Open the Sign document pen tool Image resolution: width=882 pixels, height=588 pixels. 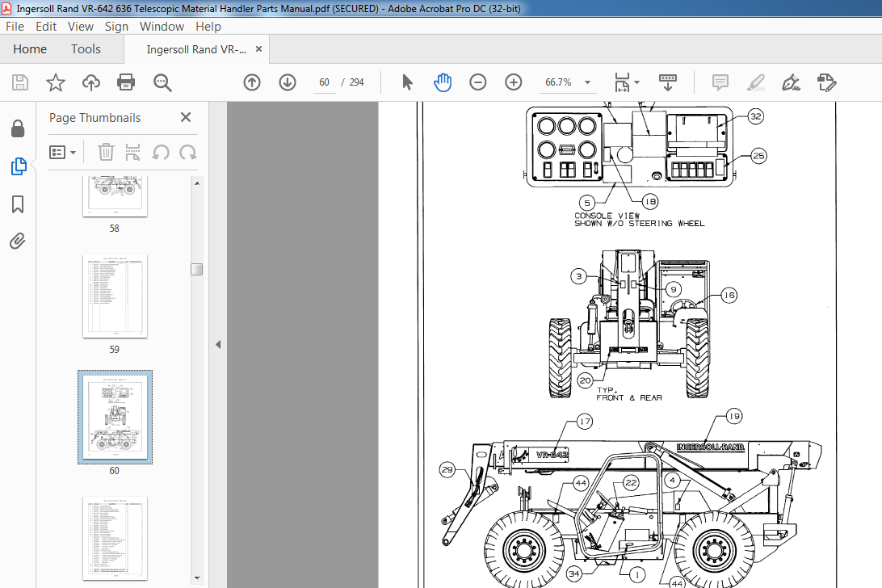pos(791,82)
